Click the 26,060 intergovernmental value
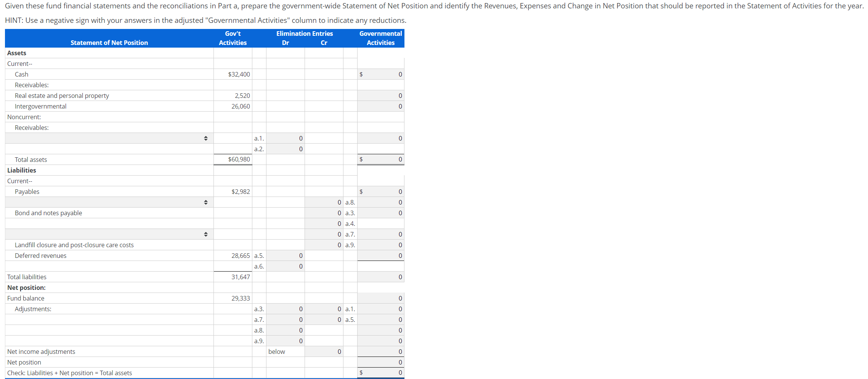868x379 pixels. [x=241, y=106]
